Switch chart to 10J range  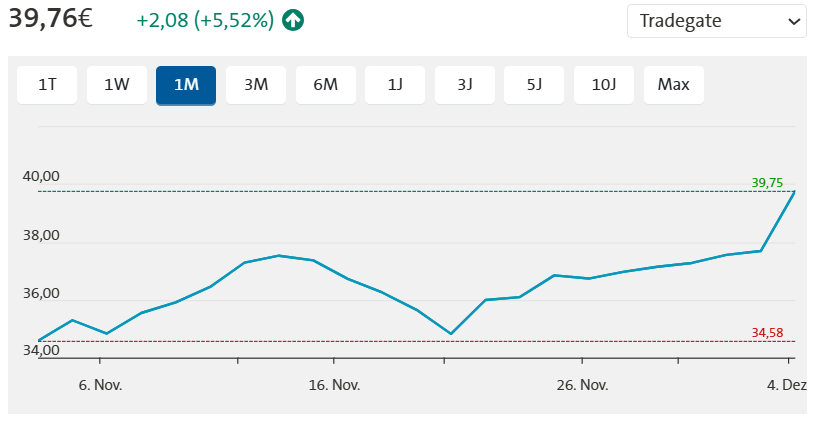604,85
